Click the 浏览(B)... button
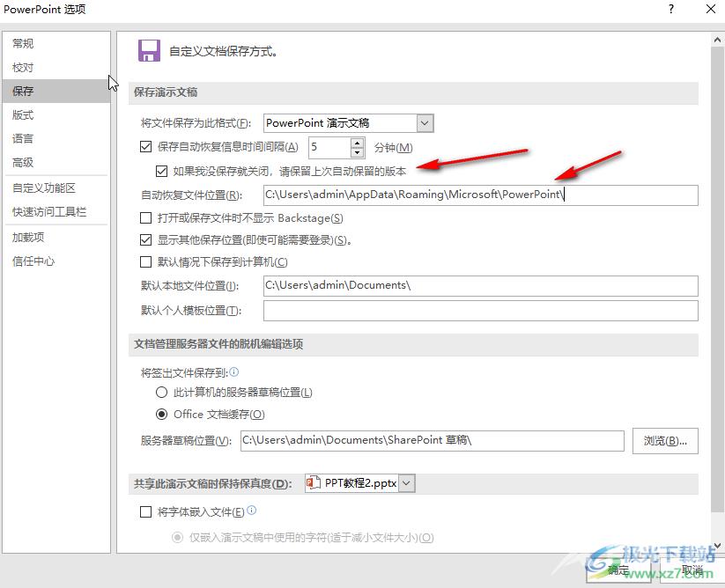 (x=665, y=441)
